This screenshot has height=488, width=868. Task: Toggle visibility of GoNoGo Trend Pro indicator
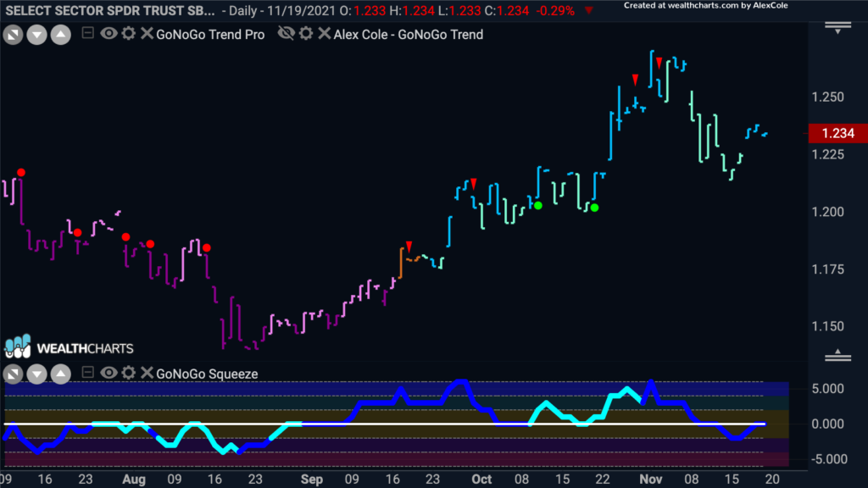click(x=108, y=33)
